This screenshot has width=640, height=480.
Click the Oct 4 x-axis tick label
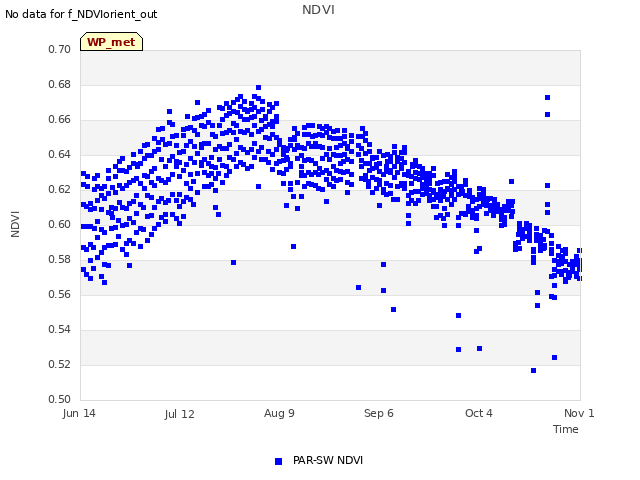[479, 413]
